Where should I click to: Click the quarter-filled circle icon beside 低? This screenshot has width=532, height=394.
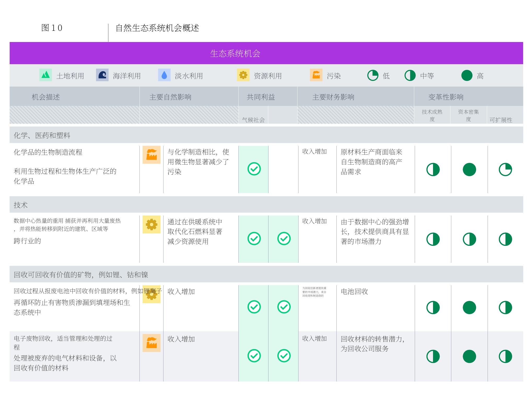(373, 75)
